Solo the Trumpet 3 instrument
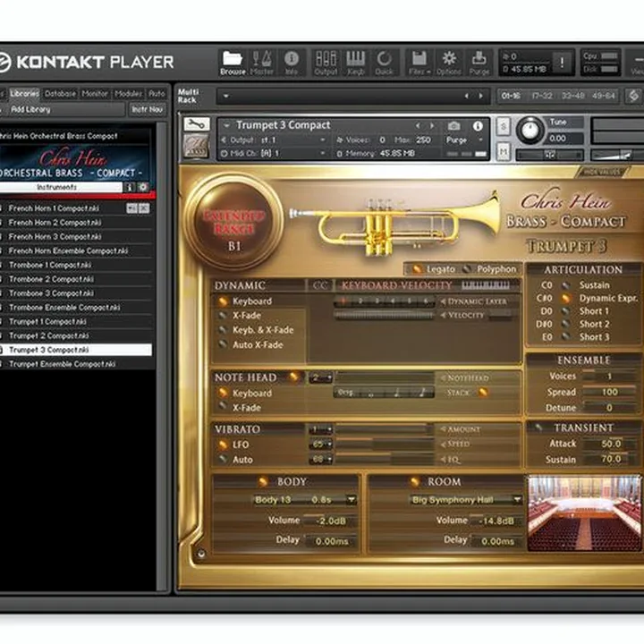This screenshot has height=644, width=644. coord(504,126)
